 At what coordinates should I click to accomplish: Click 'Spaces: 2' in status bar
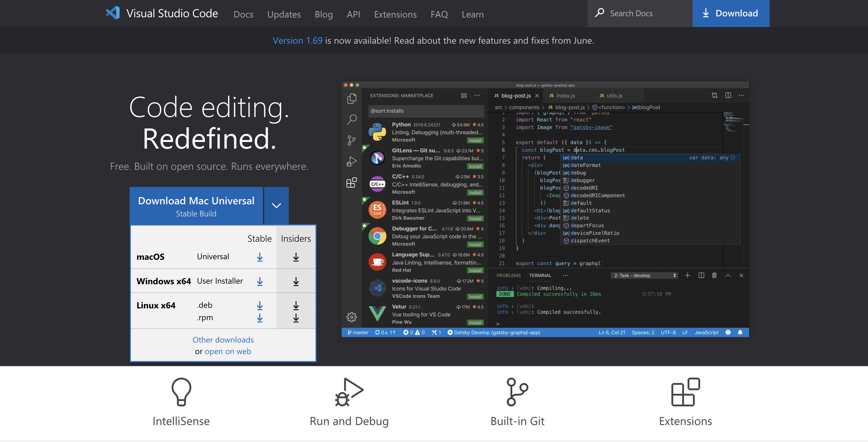tap(643, 332)
